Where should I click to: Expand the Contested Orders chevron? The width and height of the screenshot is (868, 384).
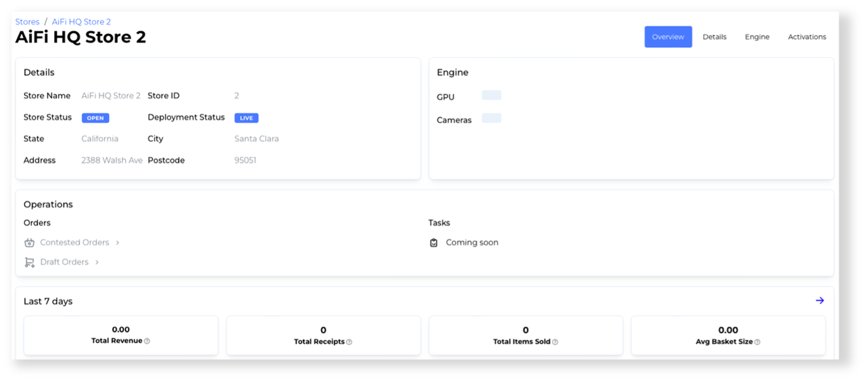pyautogui.click(x=117, y=242)
